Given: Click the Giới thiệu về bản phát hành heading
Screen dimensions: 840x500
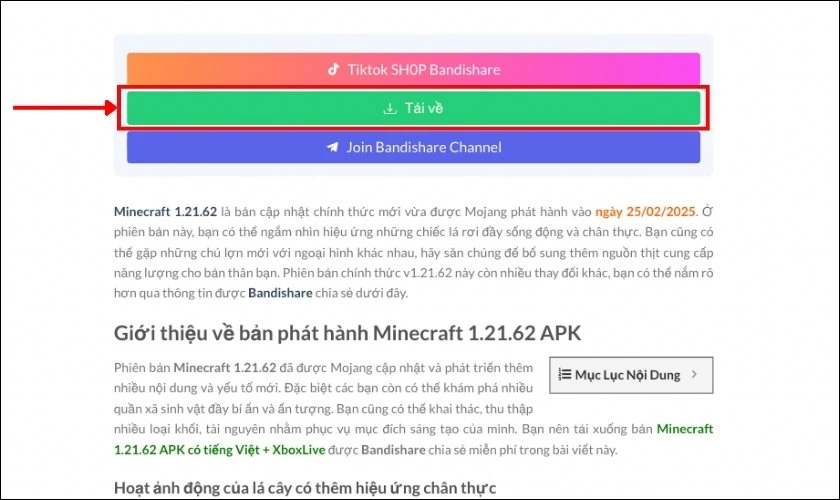Looking at the screenshot, I should (x=345, y=332).
